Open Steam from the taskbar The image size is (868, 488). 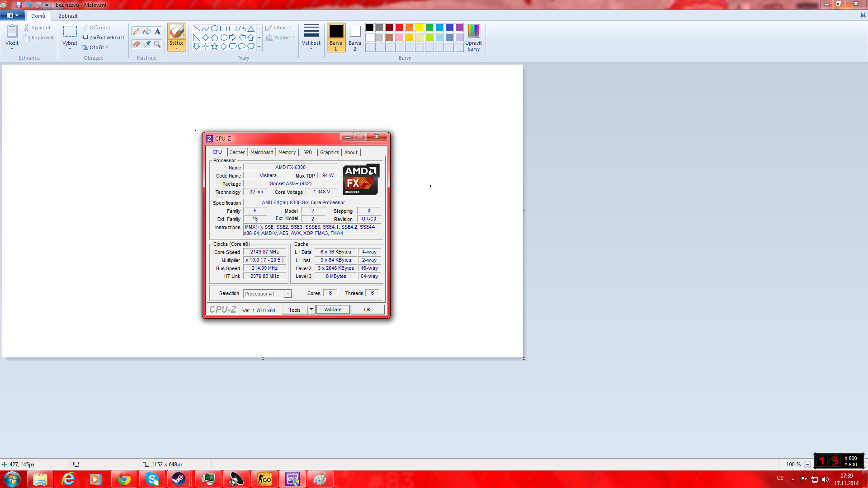tap(179, 479)
